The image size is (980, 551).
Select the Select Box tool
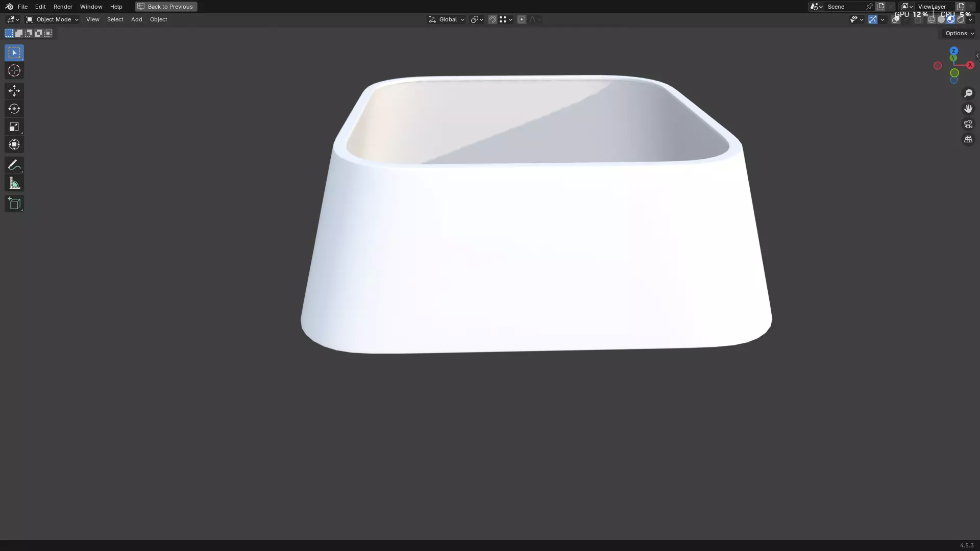point(14,53)
